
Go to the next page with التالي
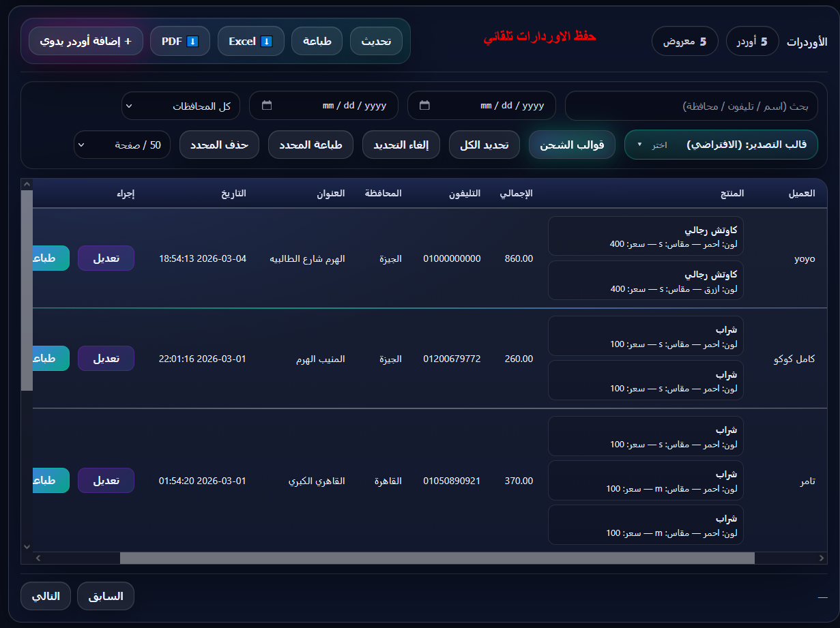[x=45, y=595]
